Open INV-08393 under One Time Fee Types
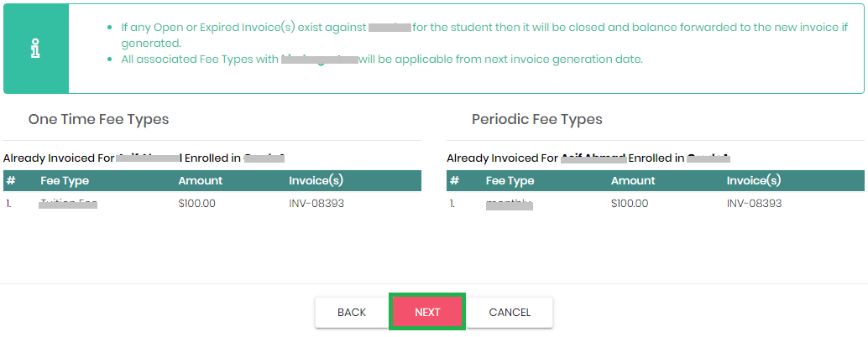 (x=316, y=203)
